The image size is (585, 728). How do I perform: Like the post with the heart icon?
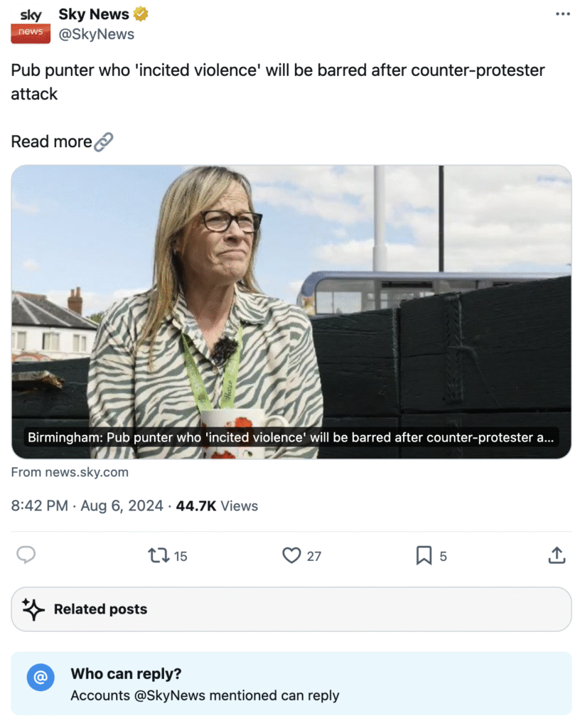pyautogui.click(x=291, y=555)
